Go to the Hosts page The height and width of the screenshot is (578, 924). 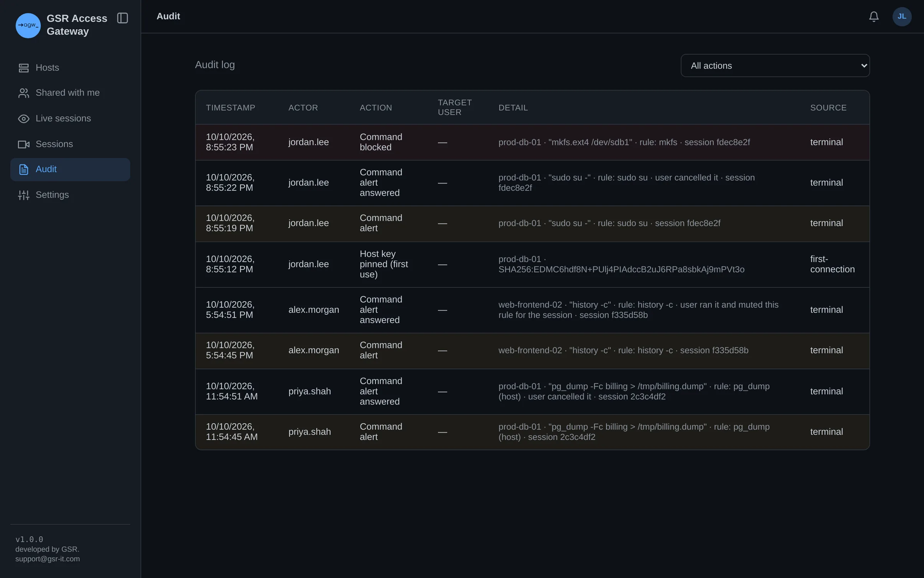(x=70, y=68)
